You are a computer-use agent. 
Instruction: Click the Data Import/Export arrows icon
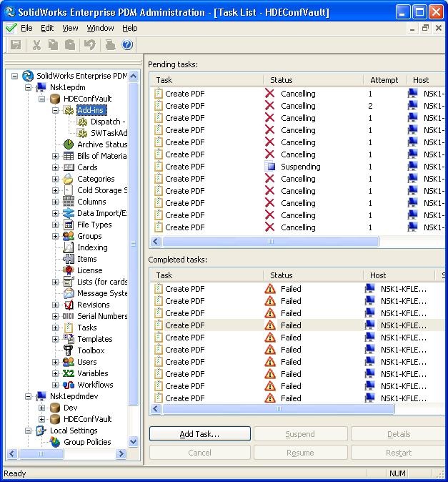pyautogui.click(x=69, y=213)
